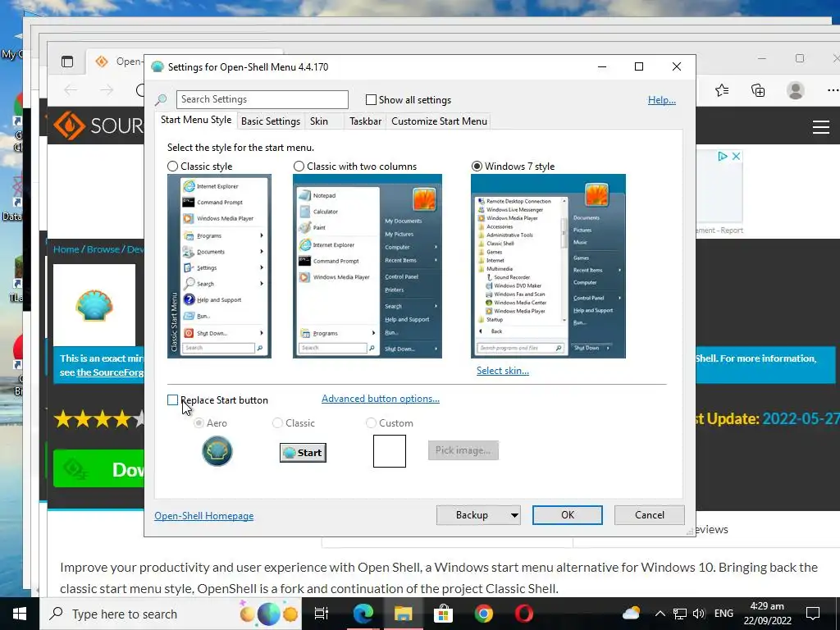Click Edge browser favorites star icon

click(x=722, y=90)
